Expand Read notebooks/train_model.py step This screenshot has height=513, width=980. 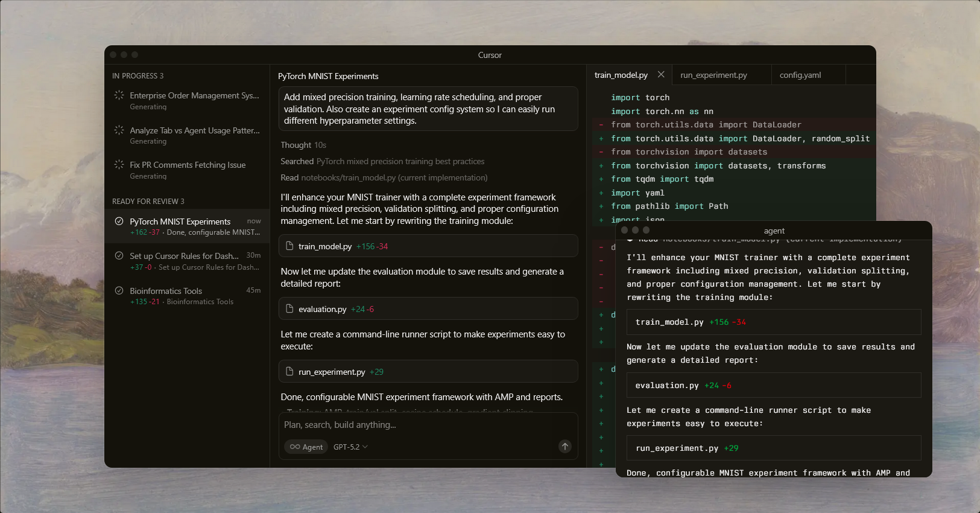coord(384,177)
